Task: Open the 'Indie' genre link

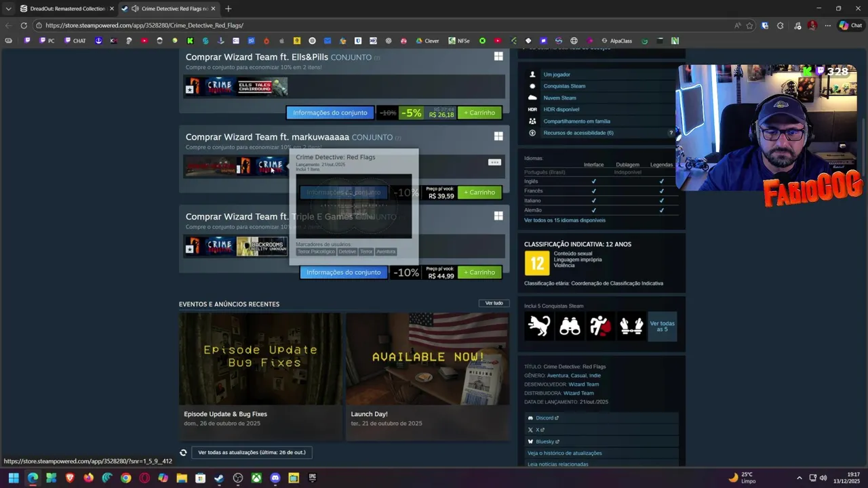Action: [x=595, y=375]
